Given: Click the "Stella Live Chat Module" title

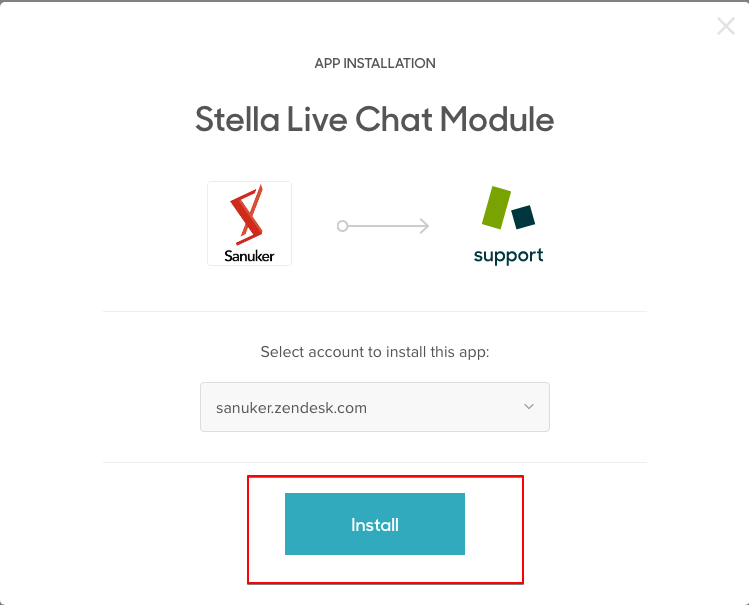Looking at the screenshot, I should pos(375,119).
